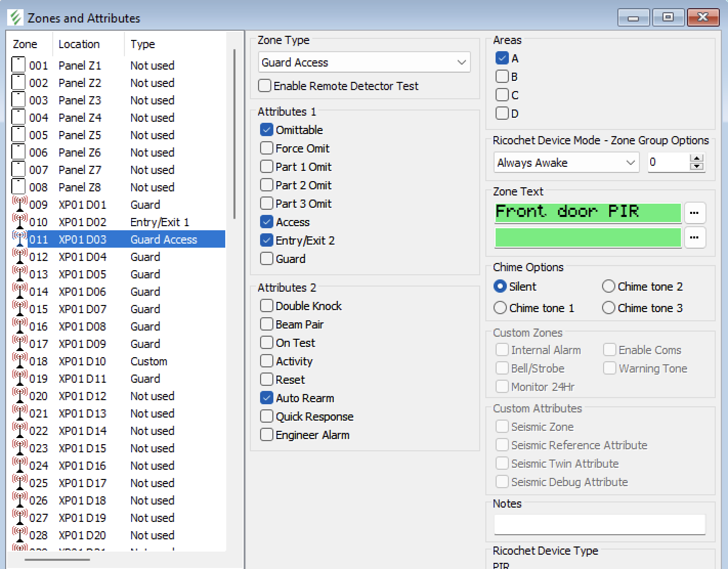Uncheck Auto Rearm in Attributes 2
The height and width of the screenshot is (569, 728).
coord(266,398)
